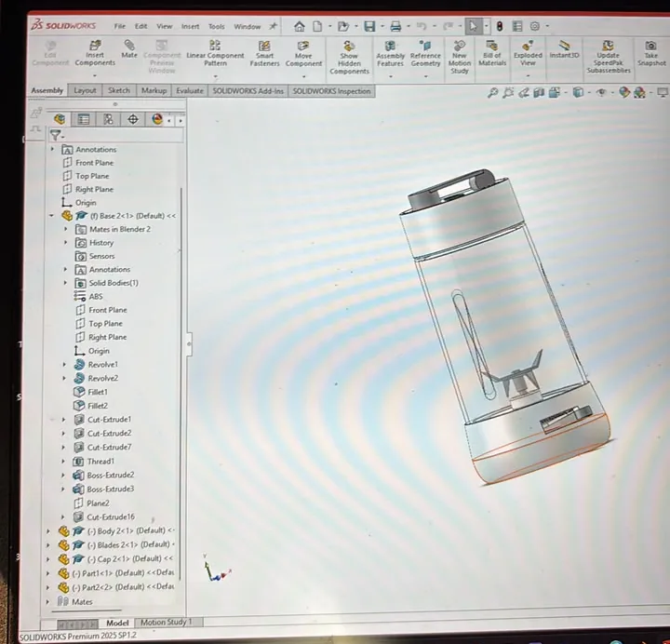Image resolution: width=670 pixels, height=644 pixels.
Task: Open the Tools menu
Action: pyautogui.click(x=216, y=26)
